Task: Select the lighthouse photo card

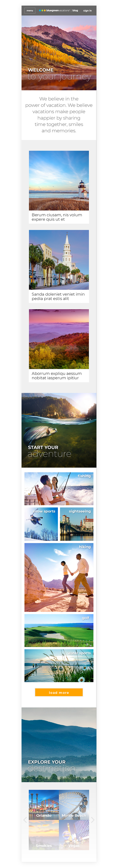Action: point(59,187)
